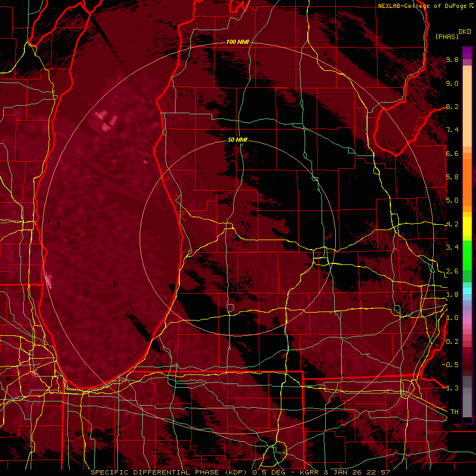476x476 pixels.
Task: Click the 9.8 value on the color scale
Action: tap(452, 60)
